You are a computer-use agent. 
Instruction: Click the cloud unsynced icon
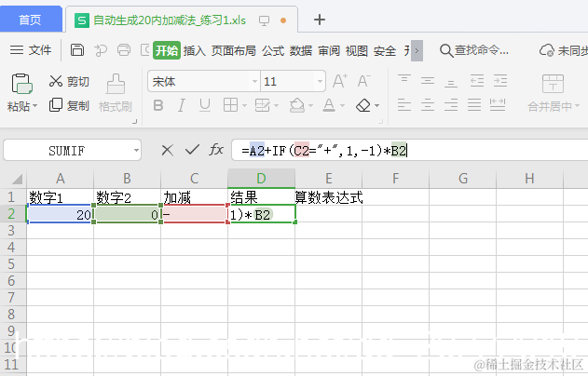547,50
